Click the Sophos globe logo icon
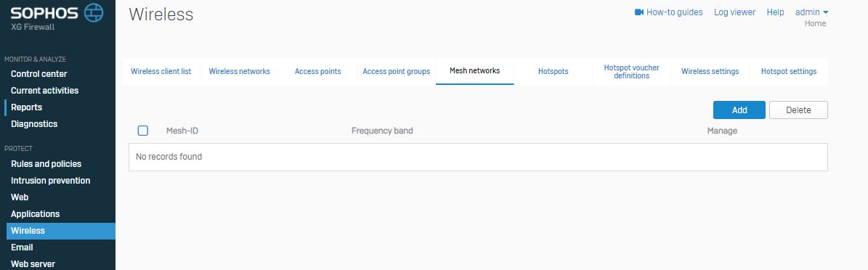 pyautogui.click(x=94, y=12)
